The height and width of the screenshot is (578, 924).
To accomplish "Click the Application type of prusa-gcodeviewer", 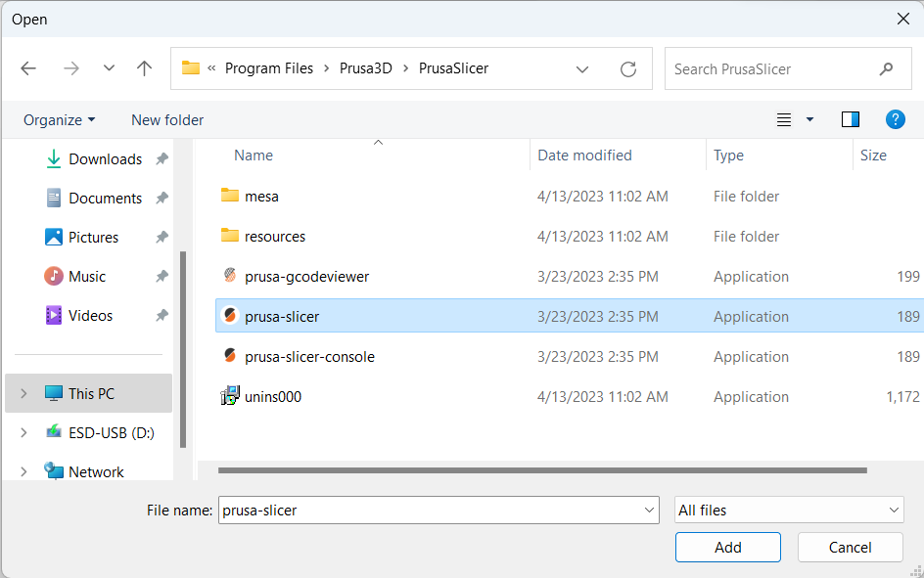I will coord(751,277).
